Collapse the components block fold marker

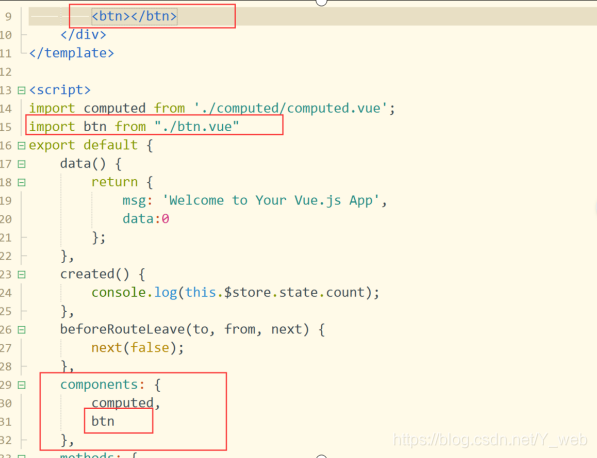click(22, 385)
